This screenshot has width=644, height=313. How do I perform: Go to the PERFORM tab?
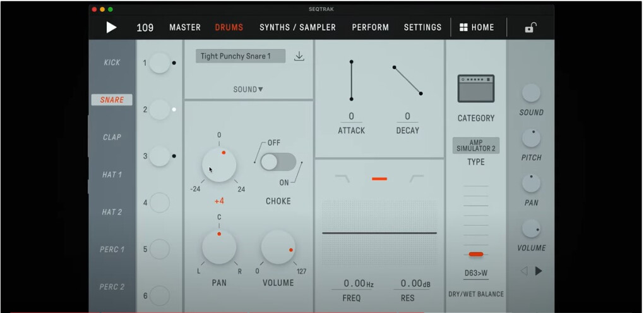pos(371,28)
